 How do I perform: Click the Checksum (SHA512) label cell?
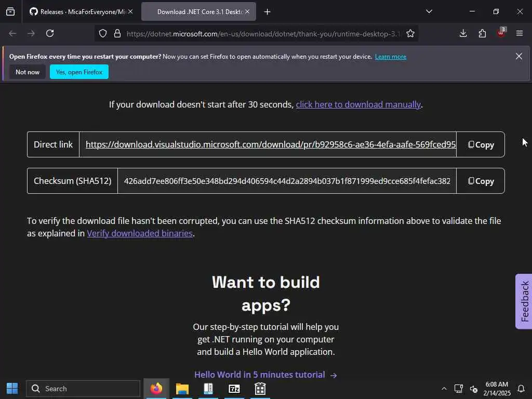click(73, 181)
